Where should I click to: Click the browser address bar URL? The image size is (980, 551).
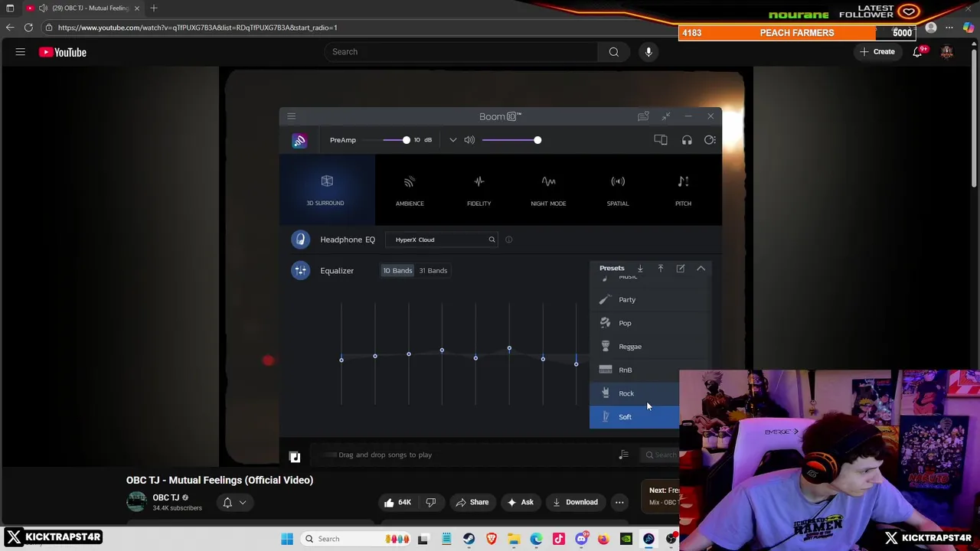[198, 28]
